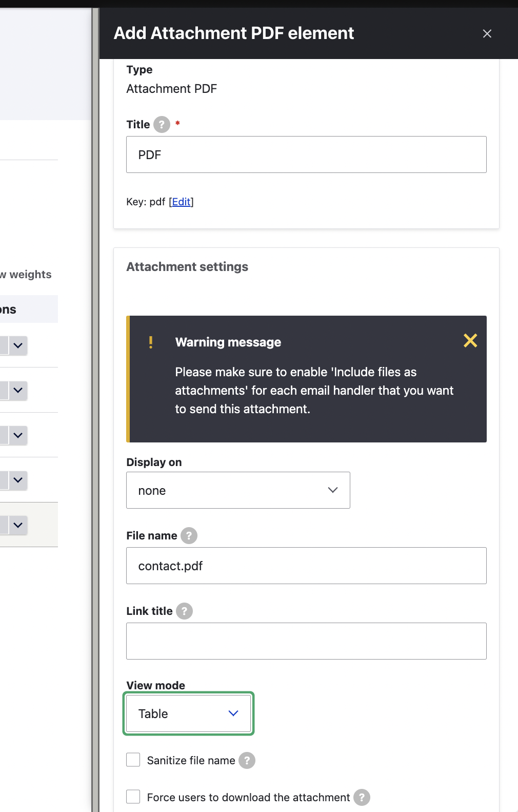Open the Display on dropdown

[x=238, y=490]
